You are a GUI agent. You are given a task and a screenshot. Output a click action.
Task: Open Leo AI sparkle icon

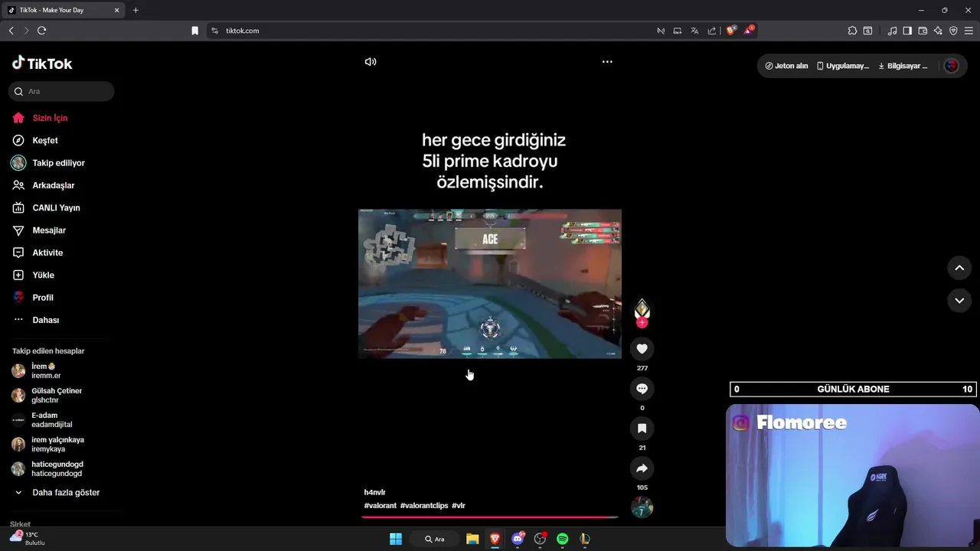click(938, 31)
